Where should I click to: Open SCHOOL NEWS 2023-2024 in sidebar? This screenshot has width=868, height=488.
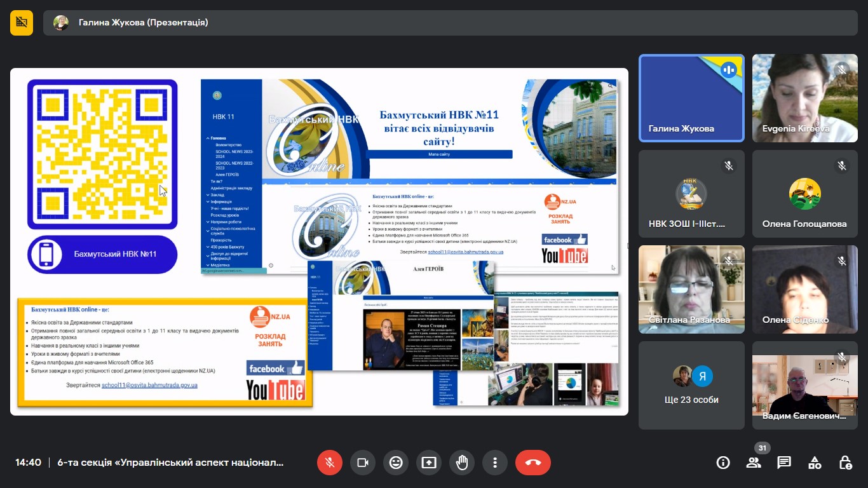click(234, 154)
